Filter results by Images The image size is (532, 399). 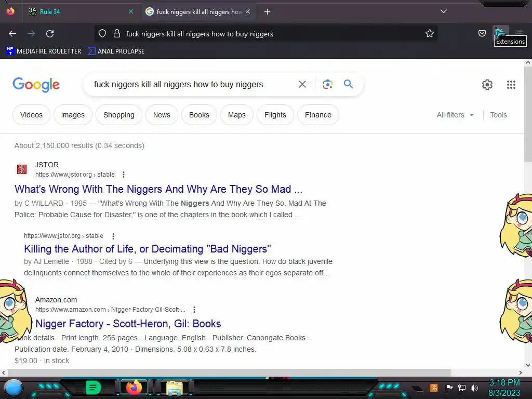click(73, 115)
